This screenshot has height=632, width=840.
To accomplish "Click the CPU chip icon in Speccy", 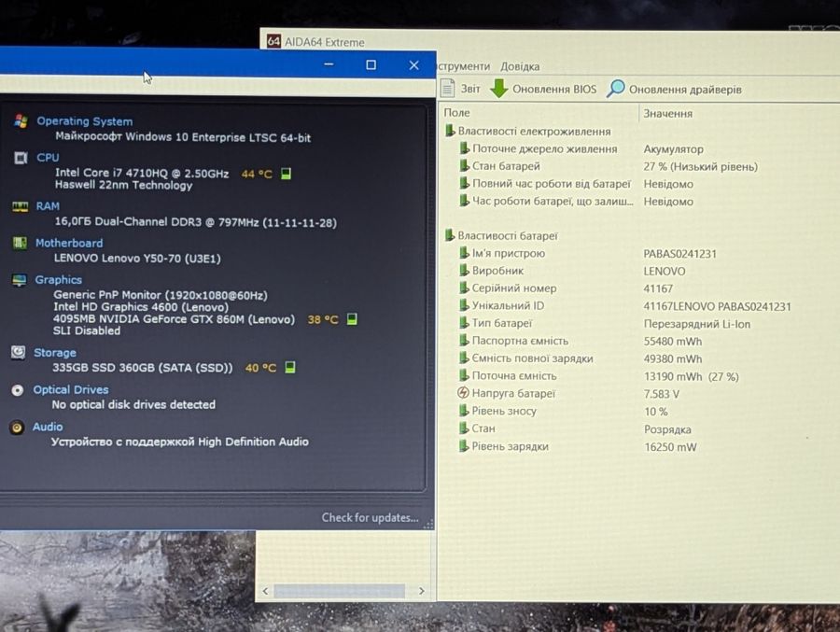I will (21, 158).
